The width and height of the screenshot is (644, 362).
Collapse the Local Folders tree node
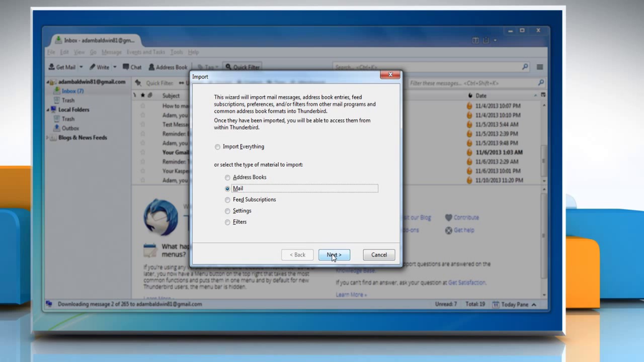[x=48, y=110]
